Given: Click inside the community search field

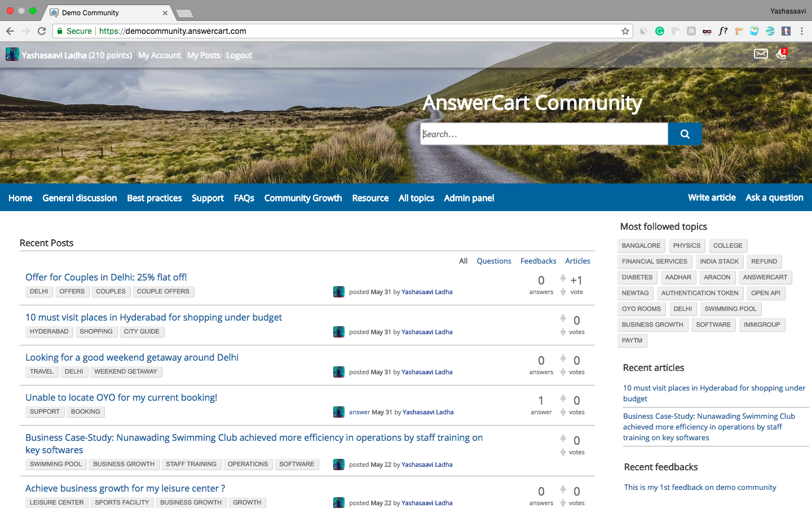Looking at the screenshot, I should [x=544, y=134].
